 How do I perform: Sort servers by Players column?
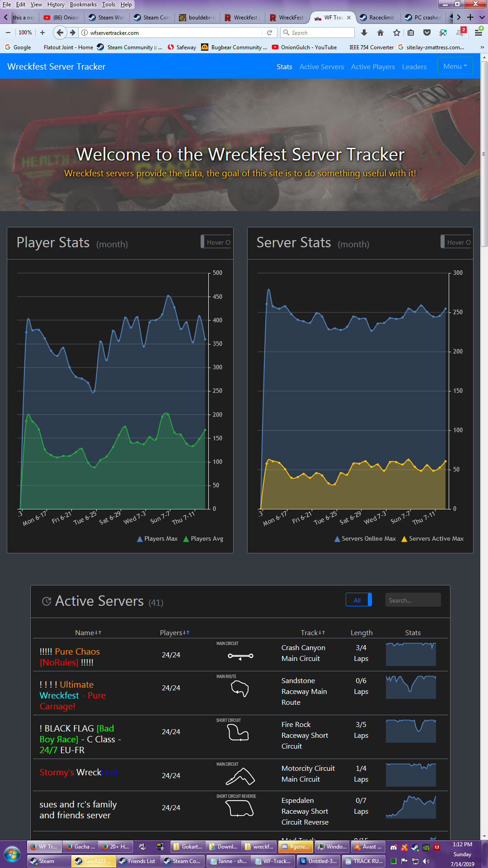click(174, 632)
